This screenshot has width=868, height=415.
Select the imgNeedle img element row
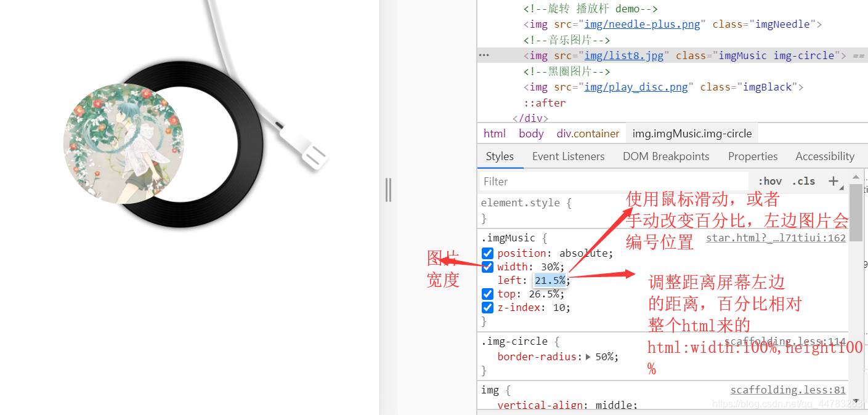[x=673, y=24]
